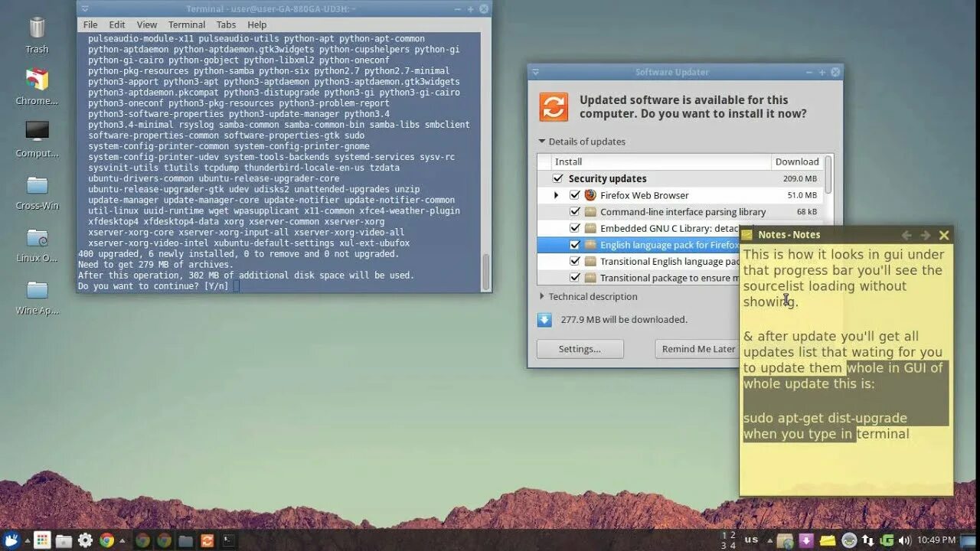
Task: Open the Help menu in Terminal
Action: coord(256,24)
